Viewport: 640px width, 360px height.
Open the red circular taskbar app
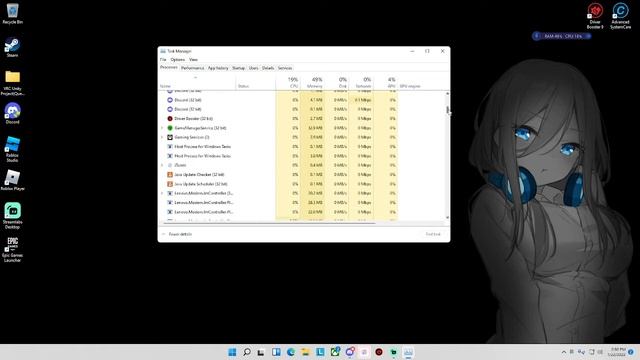pyautogui.click(x=379, y=352)
